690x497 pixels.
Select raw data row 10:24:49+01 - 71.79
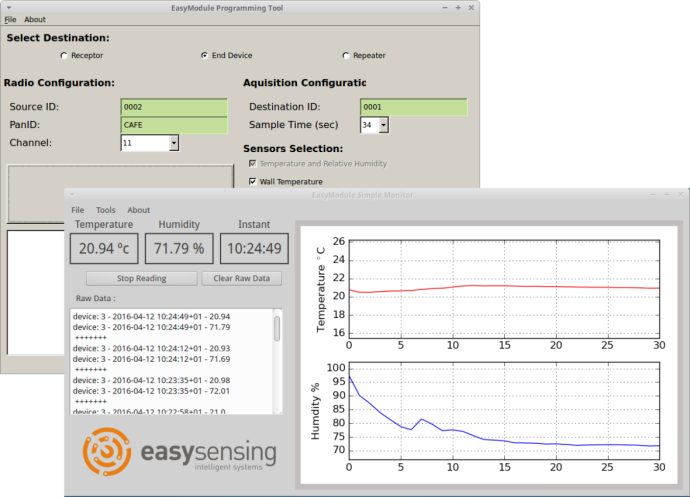tap(151, 327)
